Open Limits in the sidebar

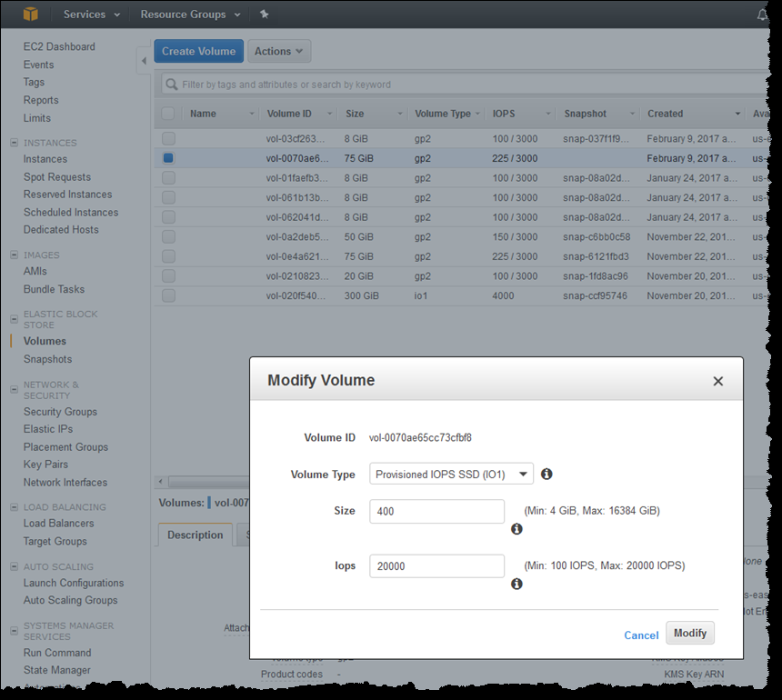37,118
